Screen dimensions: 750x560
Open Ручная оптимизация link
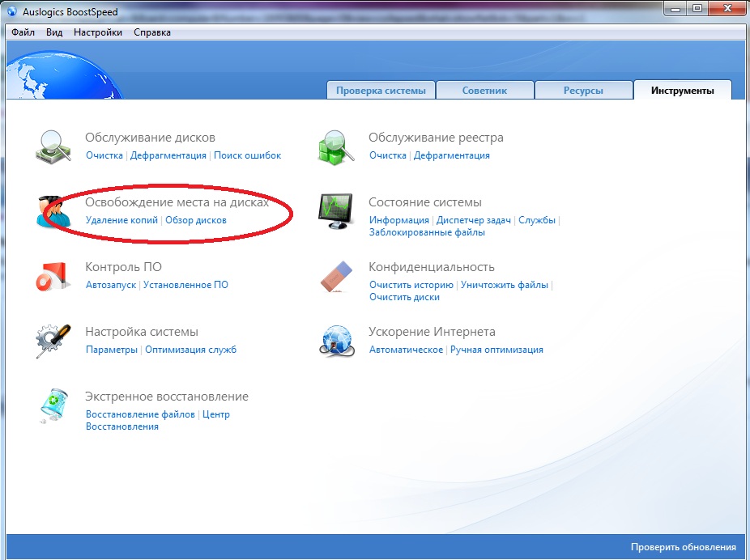[496, 350]
